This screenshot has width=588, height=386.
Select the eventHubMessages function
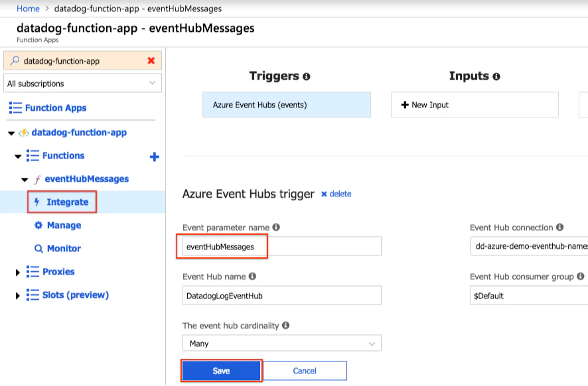tap(87, 179)
